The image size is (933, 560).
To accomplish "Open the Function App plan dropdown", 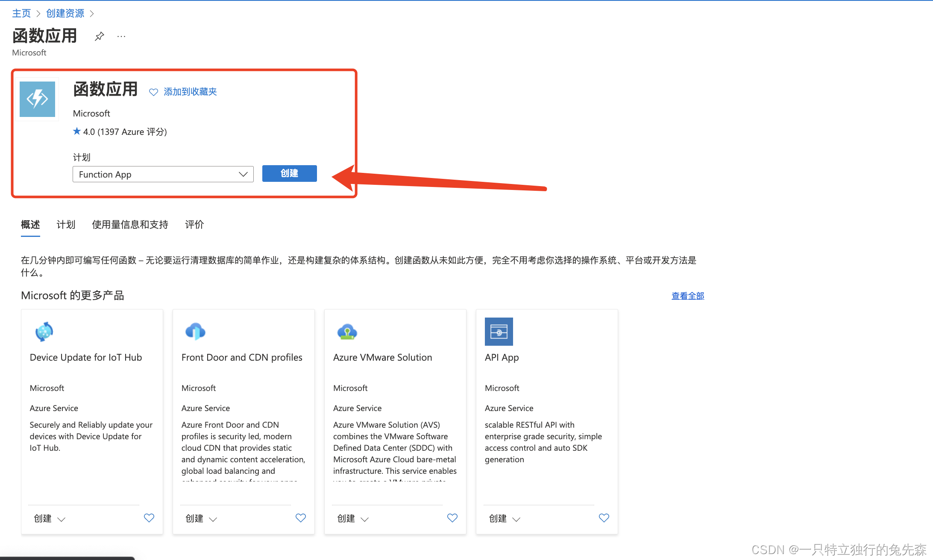I will click(x=163, y=174).
